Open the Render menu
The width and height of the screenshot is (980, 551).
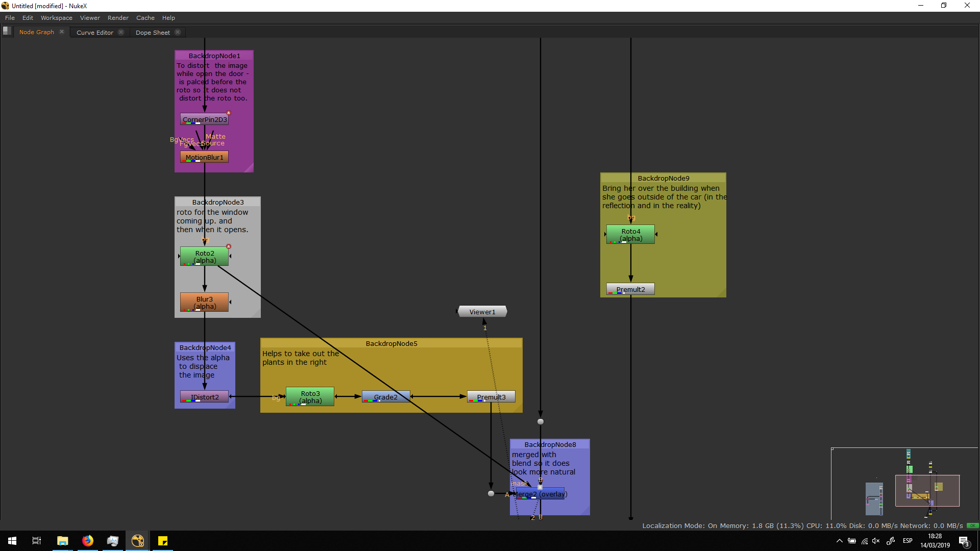click(x=118, y=18)
